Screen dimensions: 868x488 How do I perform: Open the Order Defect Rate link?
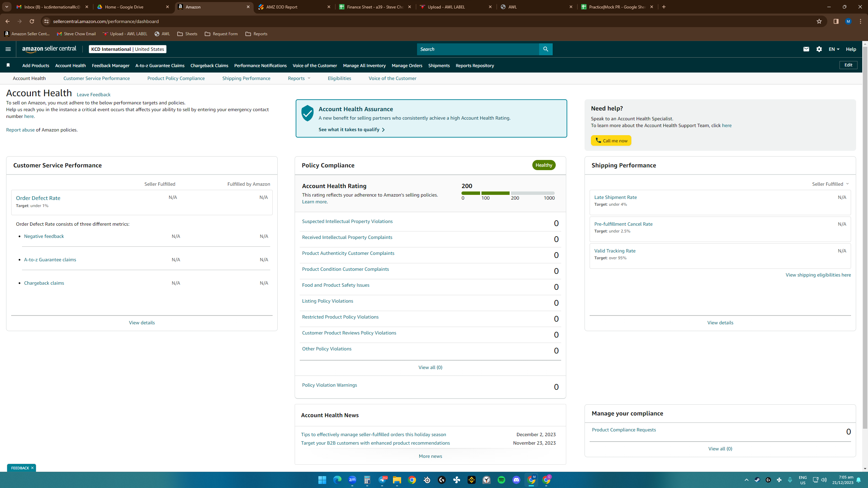coord(38,198)
